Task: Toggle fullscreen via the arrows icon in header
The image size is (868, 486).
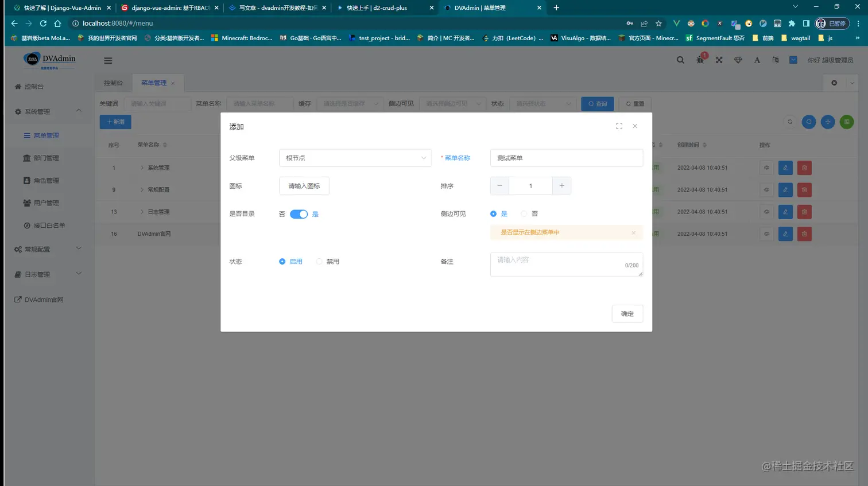Action: 719,59
